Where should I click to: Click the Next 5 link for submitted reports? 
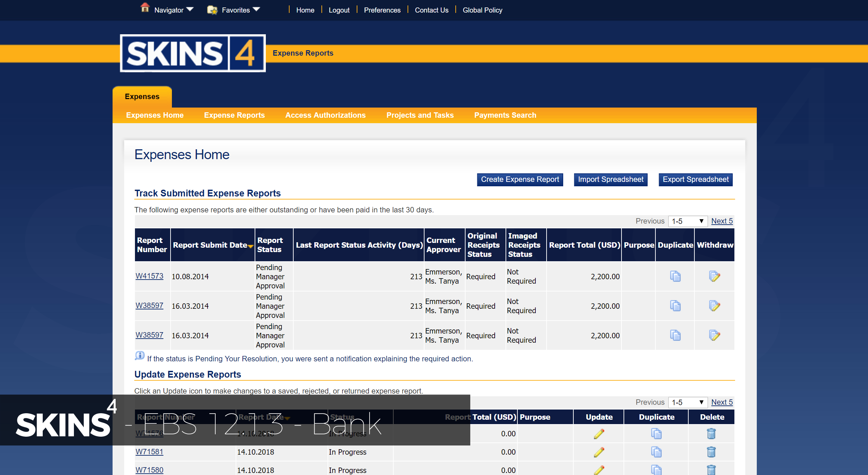point(722,221)
